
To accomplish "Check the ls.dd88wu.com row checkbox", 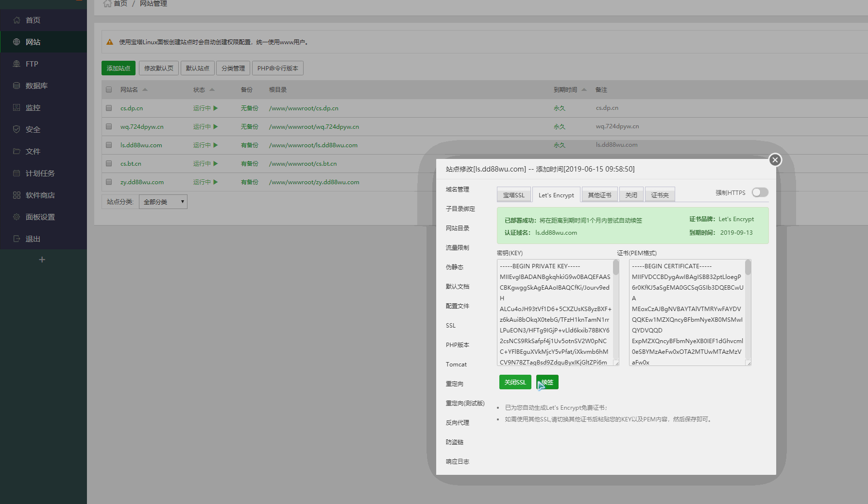I will (109, 145).
